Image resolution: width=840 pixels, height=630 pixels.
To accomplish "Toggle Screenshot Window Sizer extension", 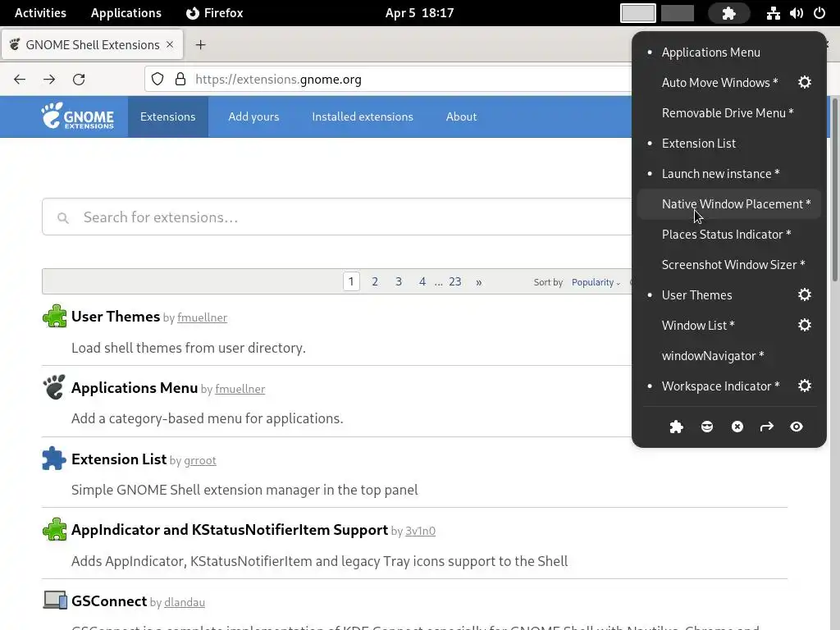I will (729, 265).
